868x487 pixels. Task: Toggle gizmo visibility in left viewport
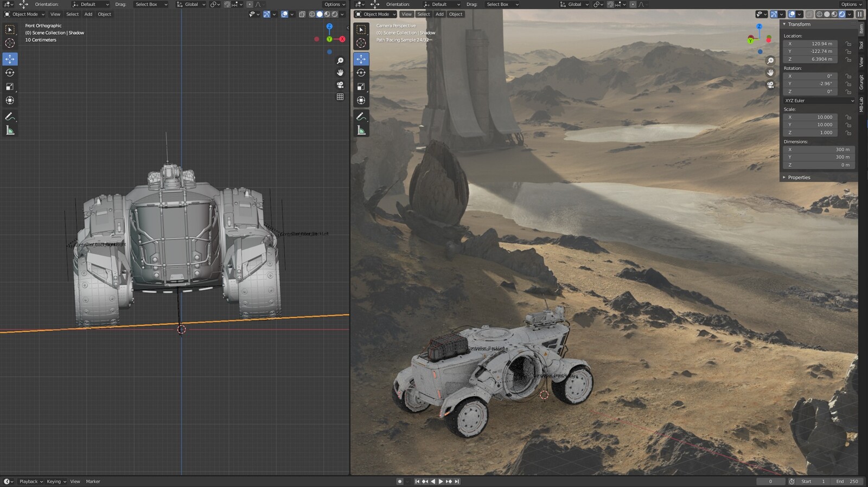(x=266, y=14)
